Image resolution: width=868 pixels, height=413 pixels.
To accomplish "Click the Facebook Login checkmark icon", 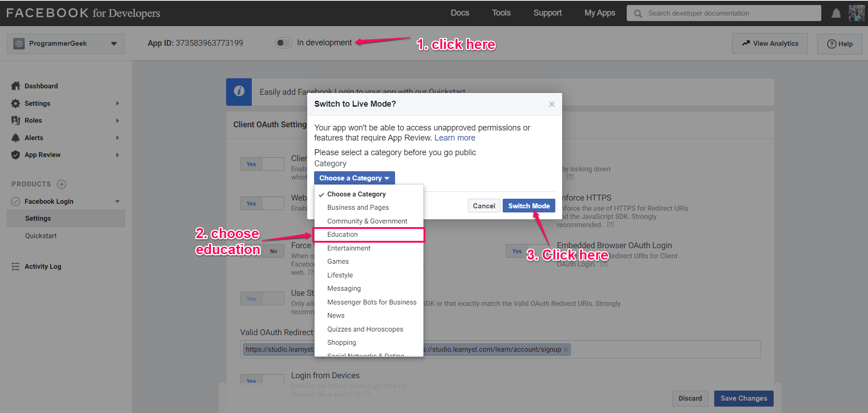I will click(16, 201).
